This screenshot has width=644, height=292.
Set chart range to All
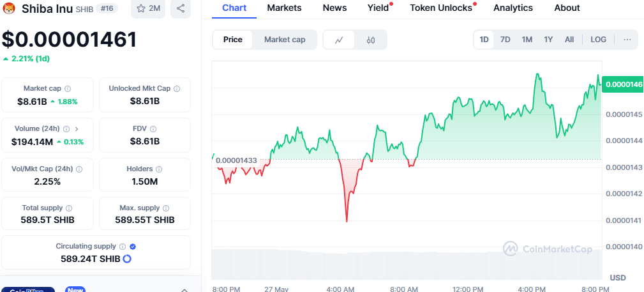(569, 40)
